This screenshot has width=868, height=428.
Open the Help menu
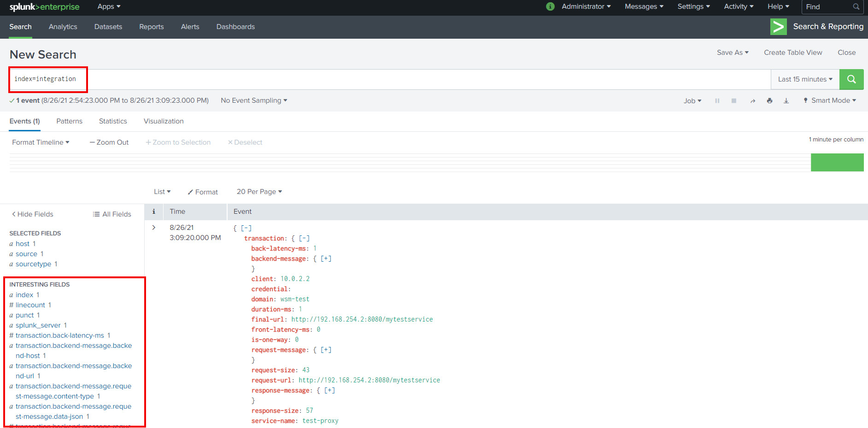(x=778, y=6)
